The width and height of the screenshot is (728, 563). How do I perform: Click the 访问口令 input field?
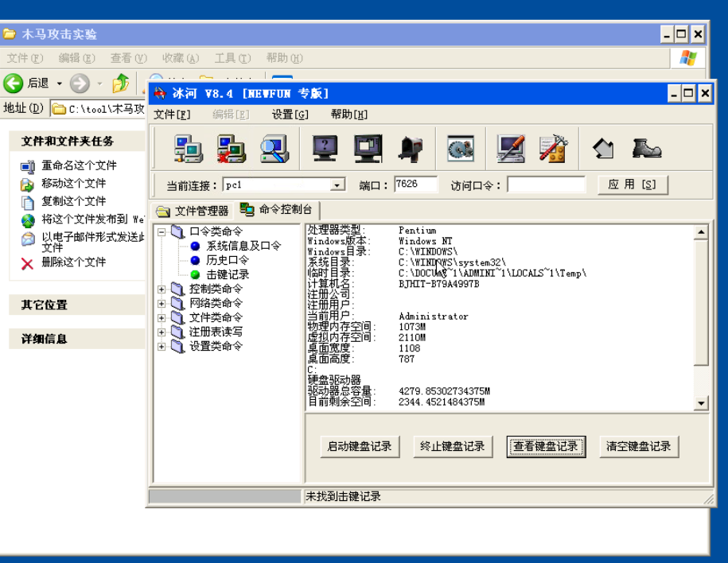click(546, 184)
